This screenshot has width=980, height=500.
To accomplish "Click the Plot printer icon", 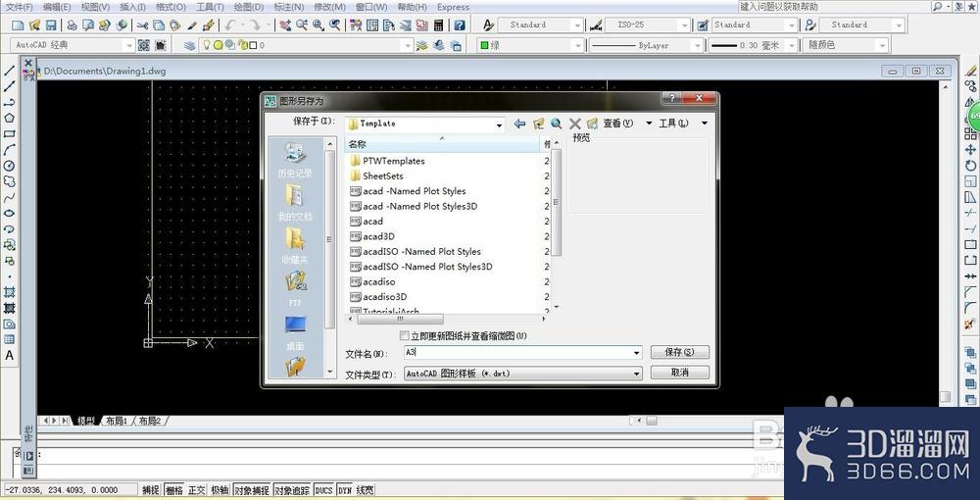I will pos(72,25).
